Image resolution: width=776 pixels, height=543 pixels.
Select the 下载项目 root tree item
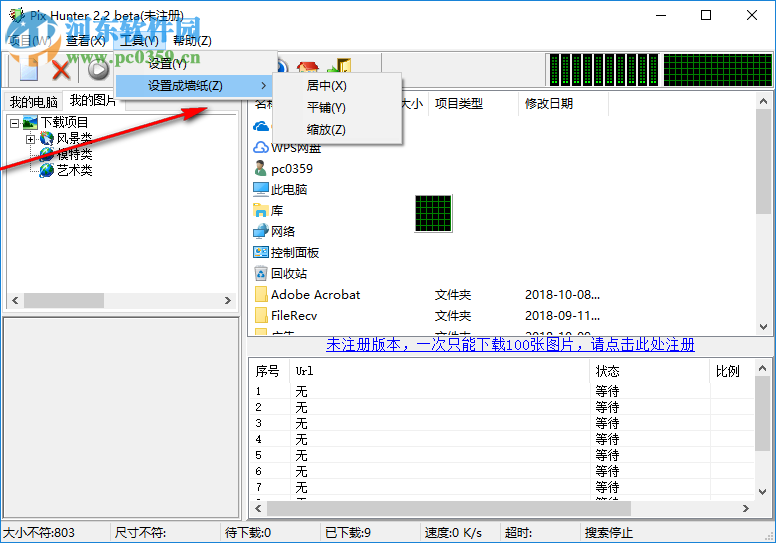point(64,122)
